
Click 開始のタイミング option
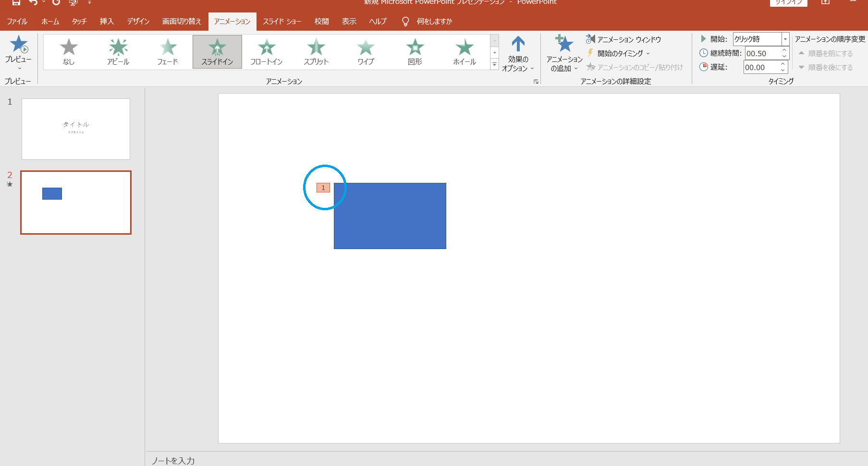point(620,53)
